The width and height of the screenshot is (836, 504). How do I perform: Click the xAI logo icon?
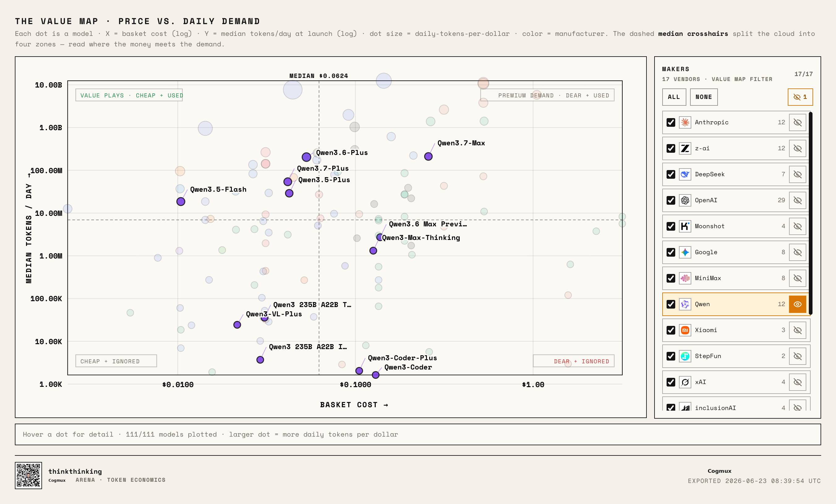[685, 382]
